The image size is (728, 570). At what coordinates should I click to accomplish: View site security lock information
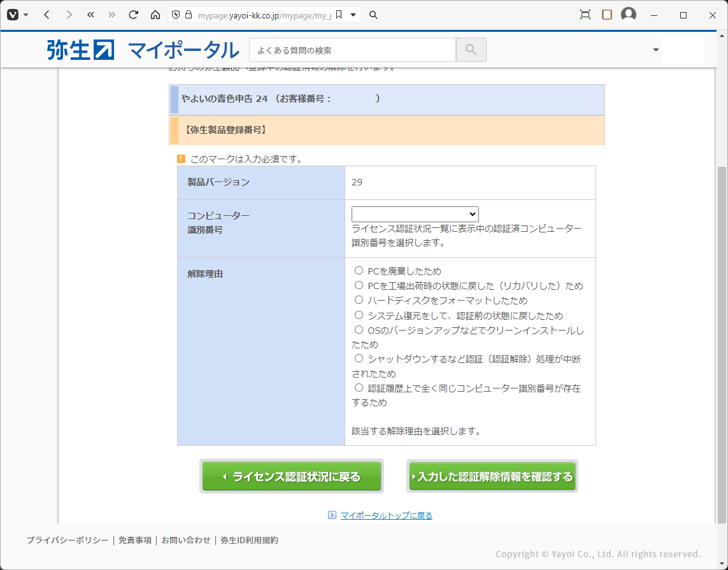(189, 15)
